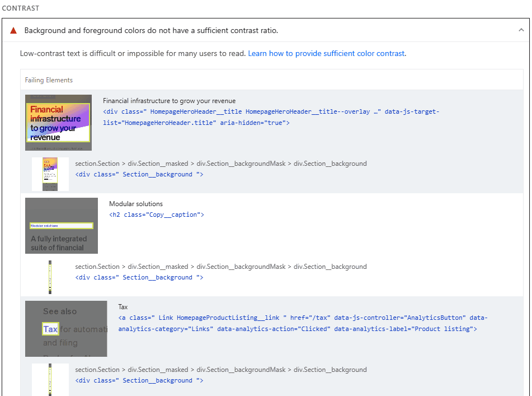Viewport: 532px width, 396px height.
Task: Select the HomepageHeroHeader__title div code snippet
Action: [x=271, y=117]
